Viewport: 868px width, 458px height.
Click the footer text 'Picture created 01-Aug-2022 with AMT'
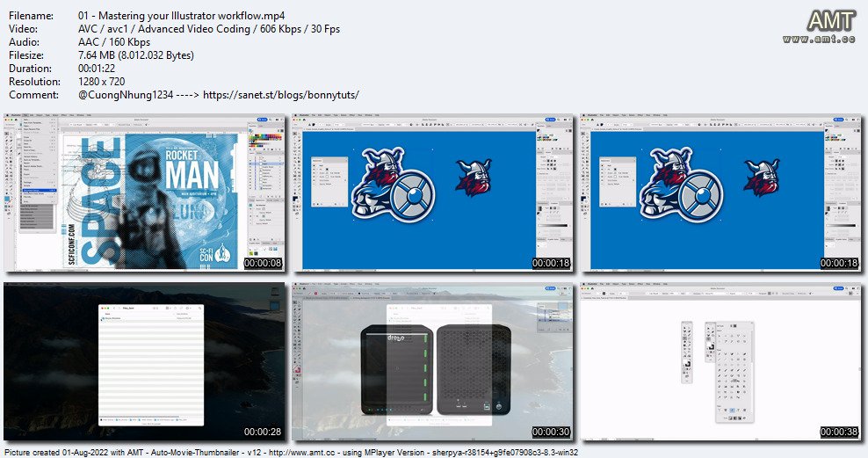(x=74, y=453)
